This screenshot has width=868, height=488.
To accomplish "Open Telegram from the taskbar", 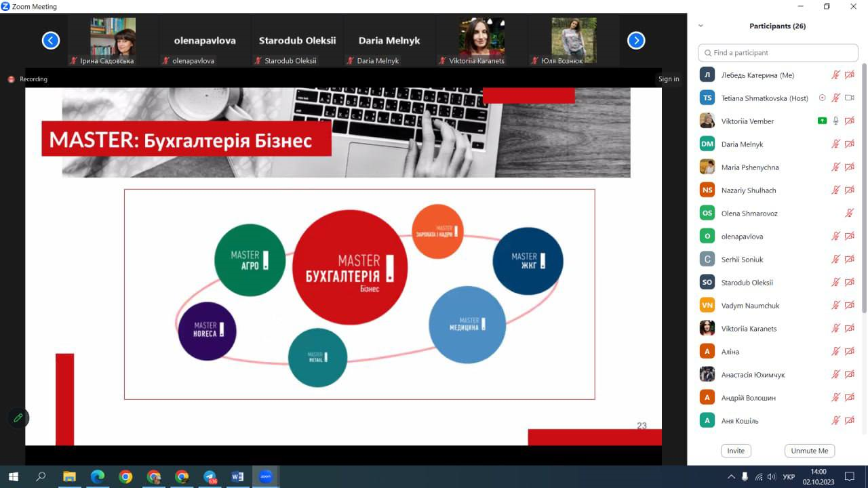I will pos(210,476).
